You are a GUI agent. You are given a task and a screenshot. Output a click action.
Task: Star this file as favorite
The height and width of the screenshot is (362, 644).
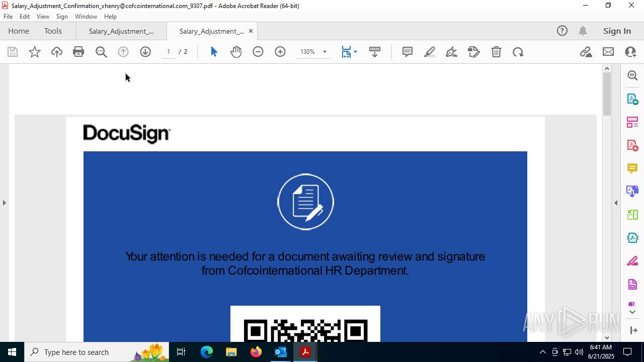pos(35,52)
